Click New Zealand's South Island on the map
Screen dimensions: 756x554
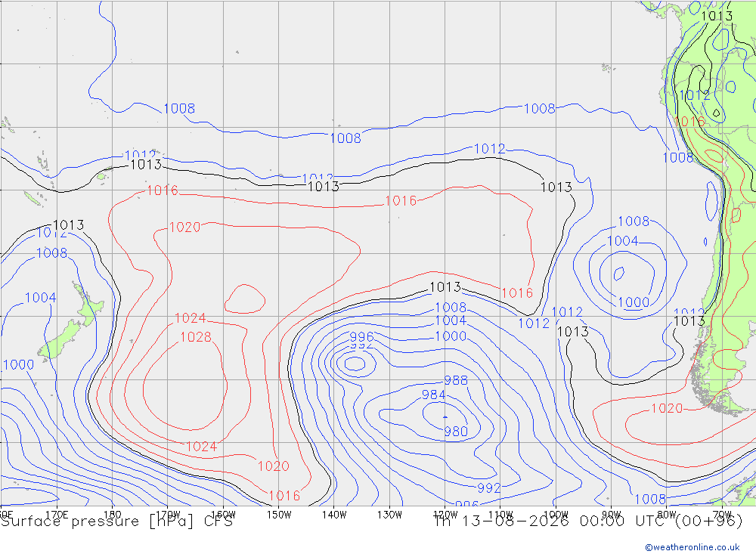(60, 340)
